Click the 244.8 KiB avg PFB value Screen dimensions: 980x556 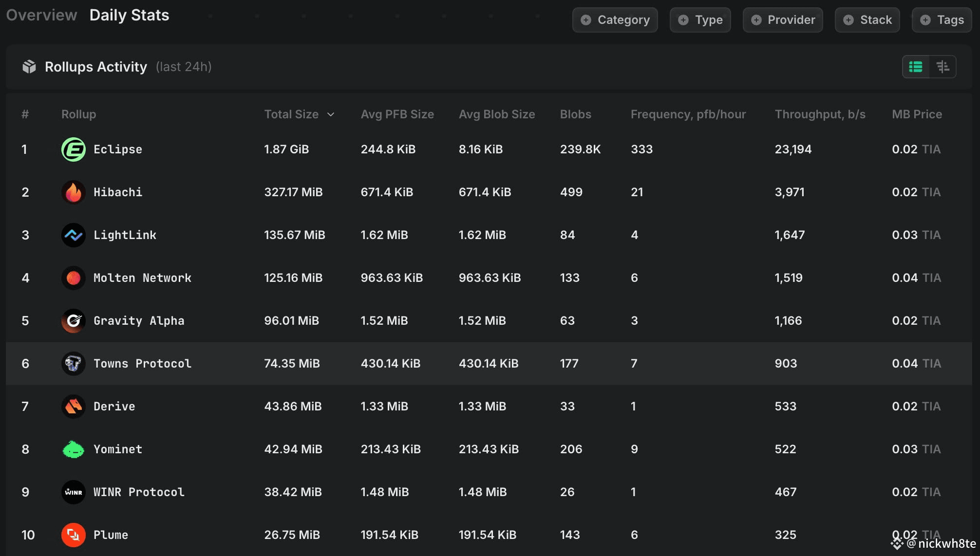pyautogui.click(x=388, y=149)
